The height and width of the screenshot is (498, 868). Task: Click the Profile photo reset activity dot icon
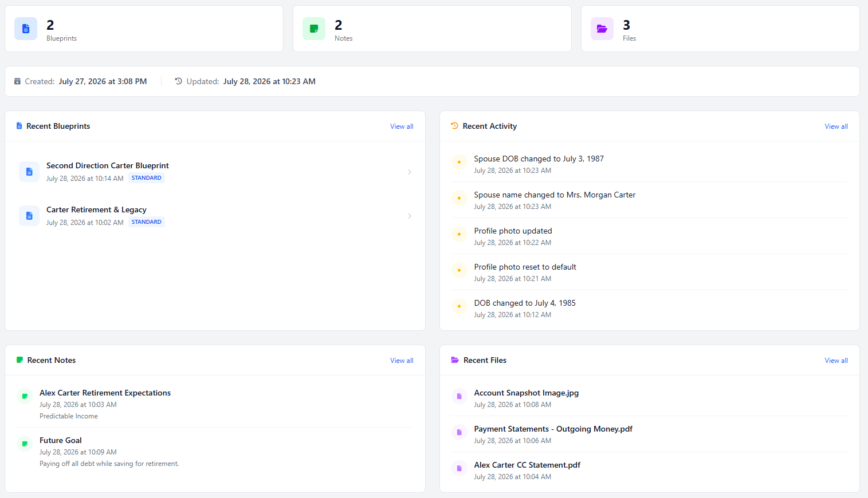coord(459,270)
